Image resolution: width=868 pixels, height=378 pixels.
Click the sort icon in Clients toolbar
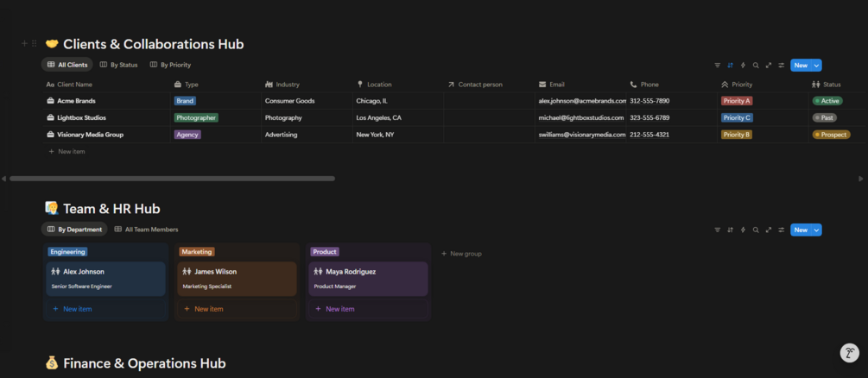tap(730, 66)
